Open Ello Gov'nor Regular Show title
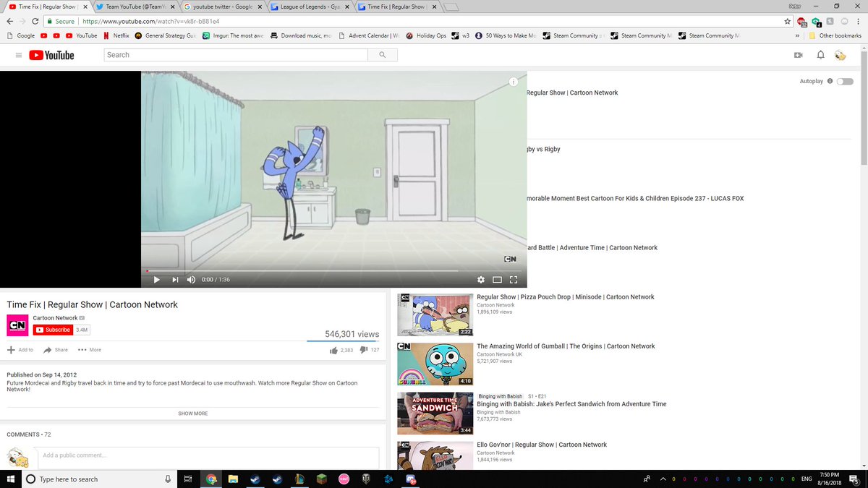The height and width of the screenshot is (488, 868). (542, 445)
